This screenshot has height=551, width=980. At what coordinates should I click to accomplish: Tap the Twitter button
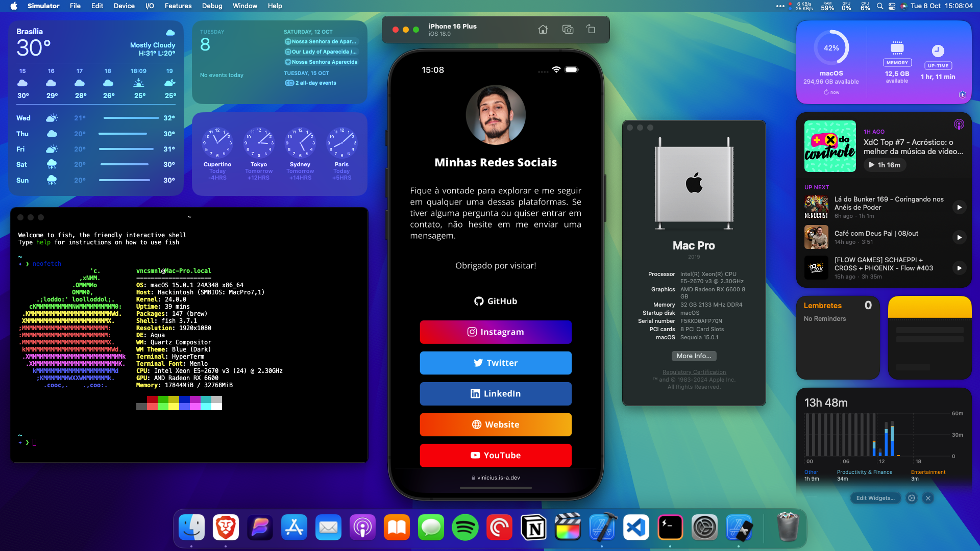(496, 363)
